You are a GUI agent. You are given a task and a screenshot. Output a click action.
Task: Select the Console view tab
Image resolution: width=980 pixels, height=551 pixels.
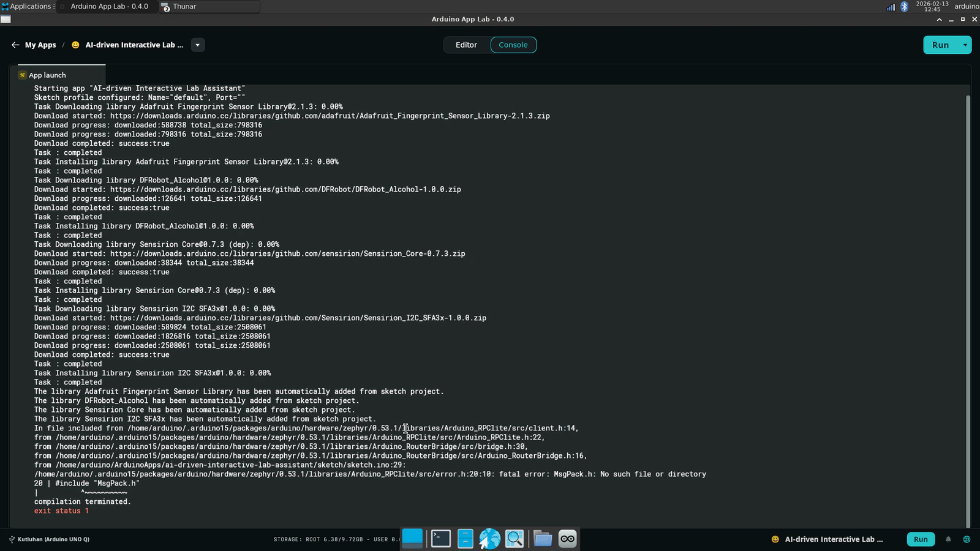click(x=513, y=45)
